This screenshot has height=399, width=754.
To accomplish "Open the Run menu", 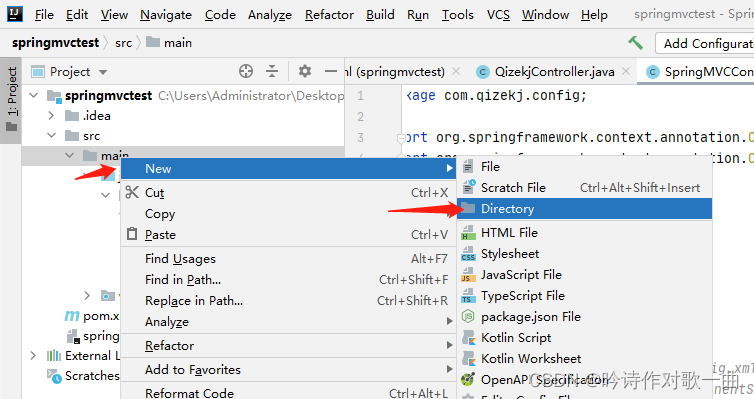I will pyautogui.click(x=418, y=15).
